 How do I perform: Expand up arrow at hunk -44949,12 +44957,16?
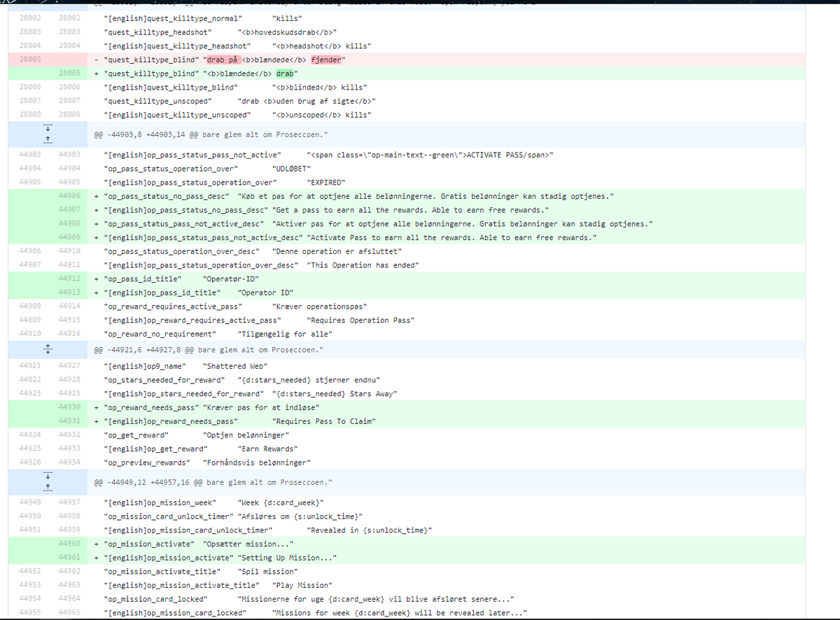[x=47, y=488]
